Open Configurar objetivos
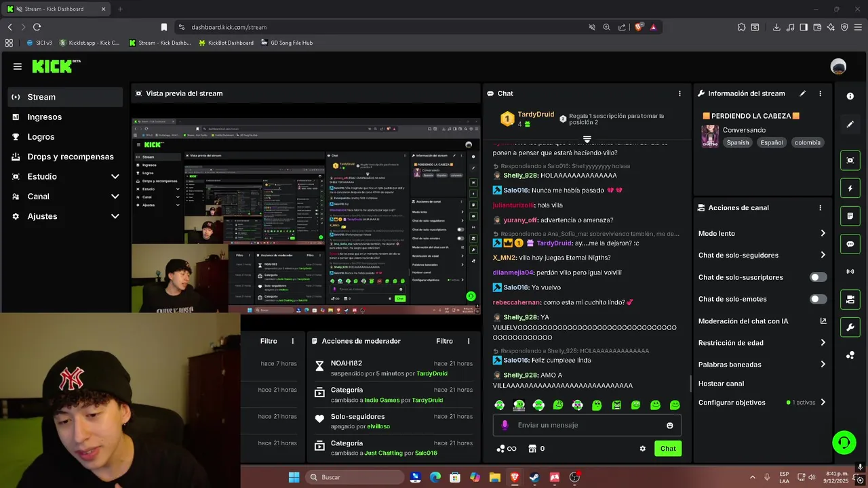Image resolution: width=868 pixels, height=488 pixels. 762,402
